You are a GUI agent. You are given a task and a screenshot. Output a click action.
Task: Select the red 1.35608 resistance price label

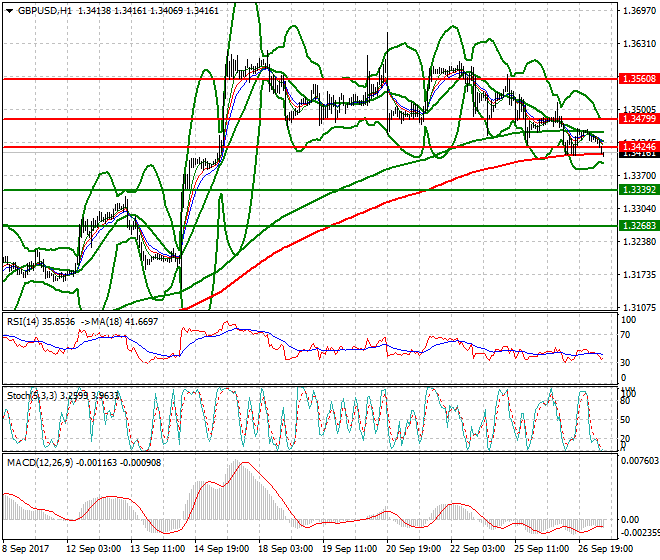pyautogui.click(x=639, y=79)
